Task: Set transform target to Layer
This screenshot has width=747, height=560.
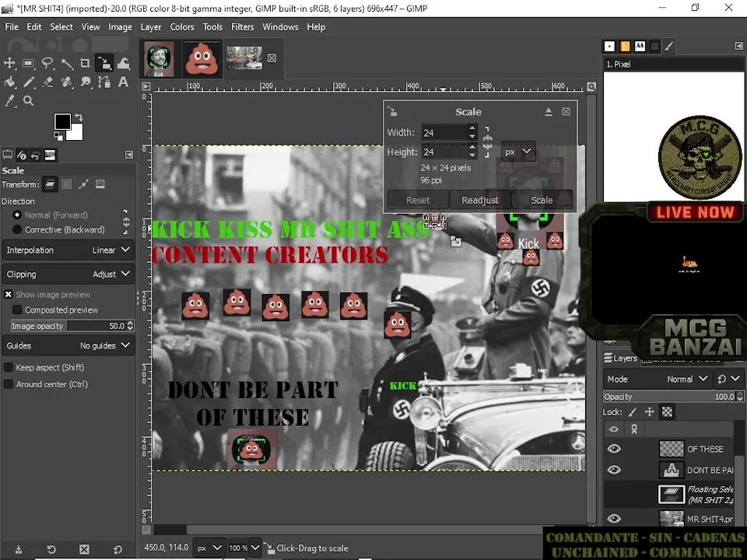Action: tap(50, 184)
